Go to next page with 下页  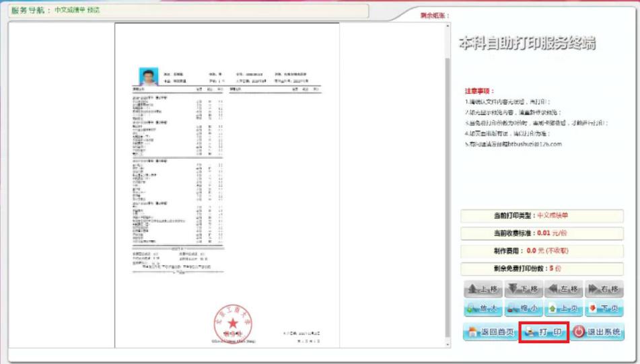[604, 310]
